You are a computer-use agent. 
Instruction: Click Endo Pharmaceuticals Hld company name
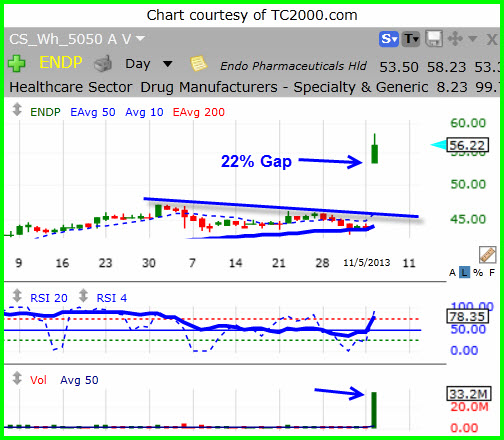point(293,66)
